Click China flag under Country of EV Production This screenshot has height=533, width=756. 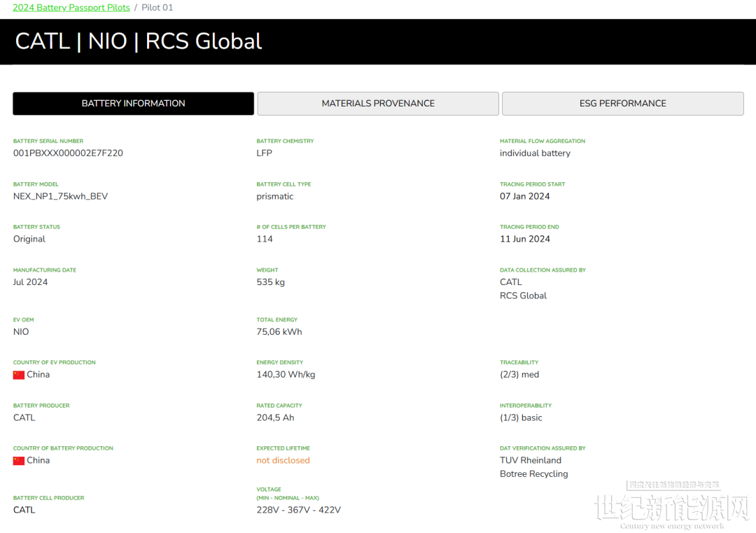[19, 375]
